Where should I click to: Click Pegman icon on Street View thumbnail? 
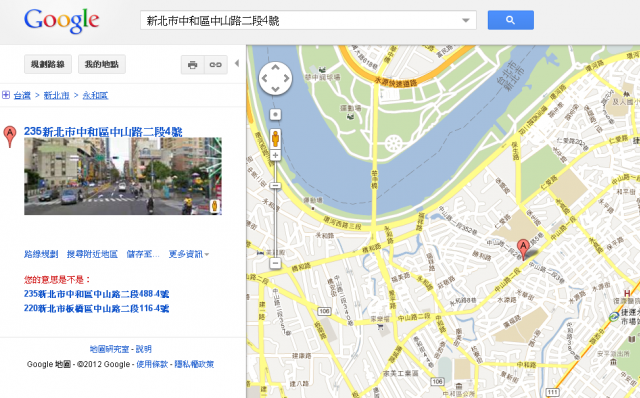215,206
